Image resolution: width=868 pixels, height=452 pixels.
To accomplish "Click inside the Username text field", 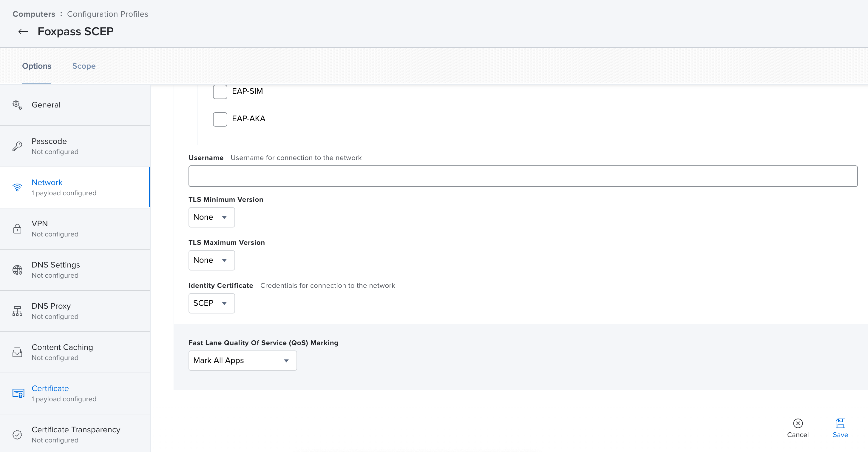I will click(523, 176).
